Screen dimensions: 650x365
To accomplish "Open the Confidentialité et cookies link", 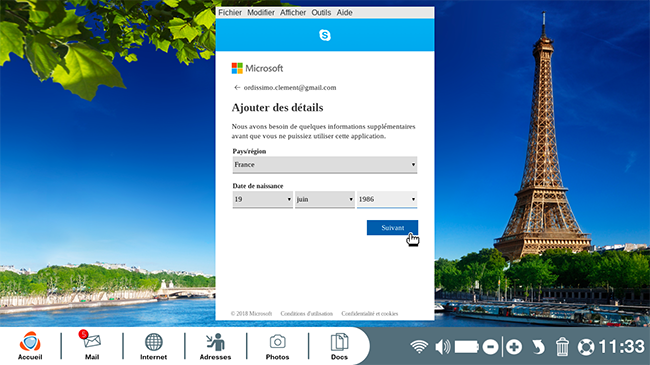I will [369, 314].
